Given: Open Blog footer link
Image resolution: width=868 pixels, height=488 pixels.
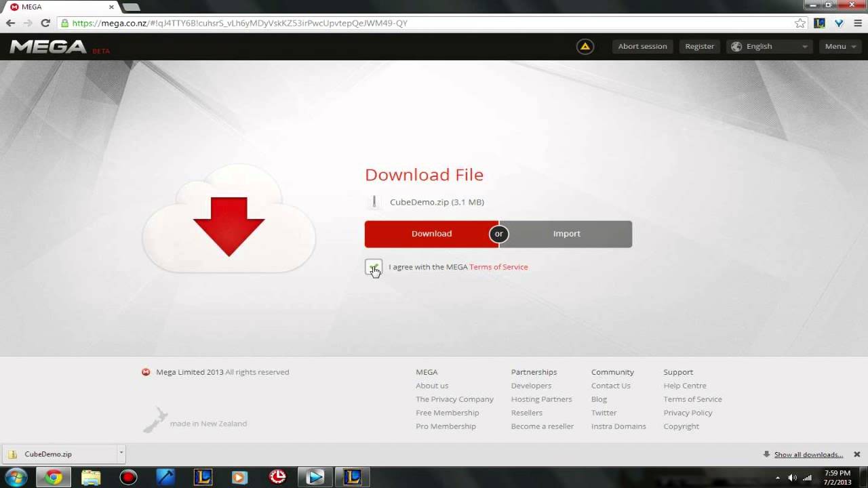Looking at the screenshot, I should pyautogui.click(x=599, y=399).
